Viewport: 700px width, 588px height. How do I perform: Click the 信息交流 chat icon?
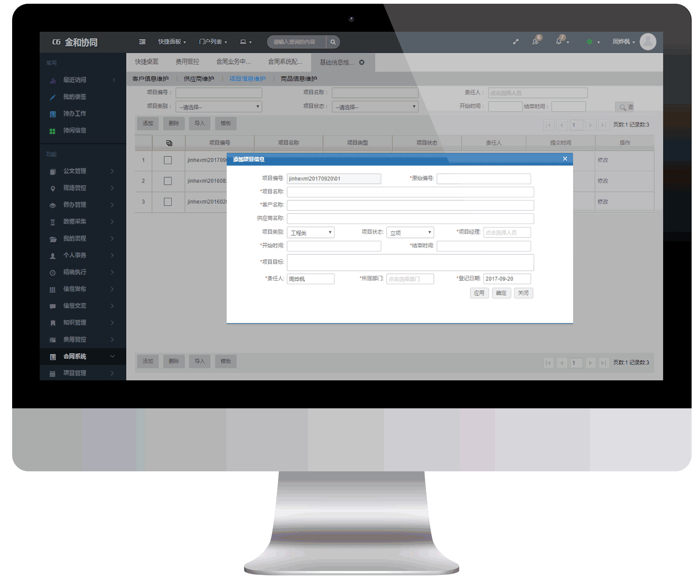click(53, 306)
